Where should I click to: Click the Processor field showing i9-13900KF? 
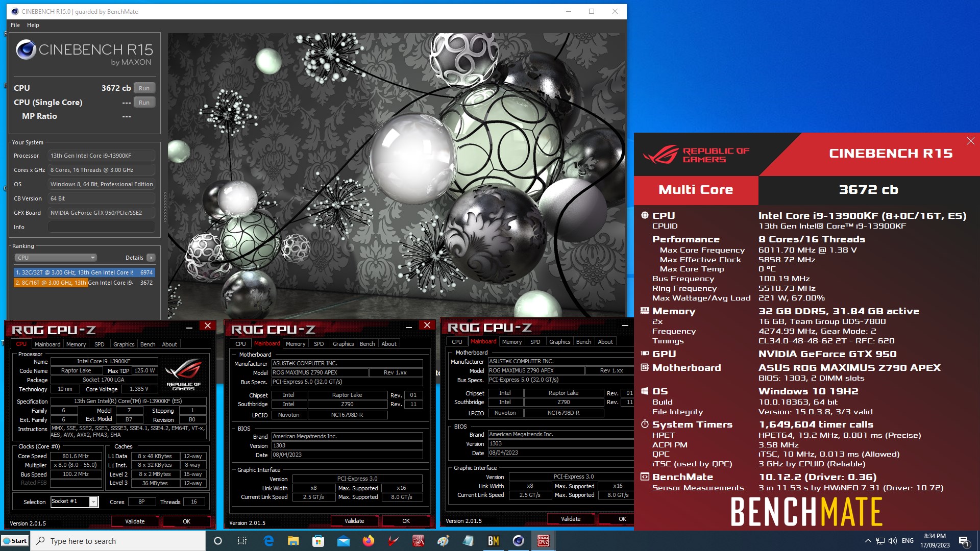coord(102,156)
